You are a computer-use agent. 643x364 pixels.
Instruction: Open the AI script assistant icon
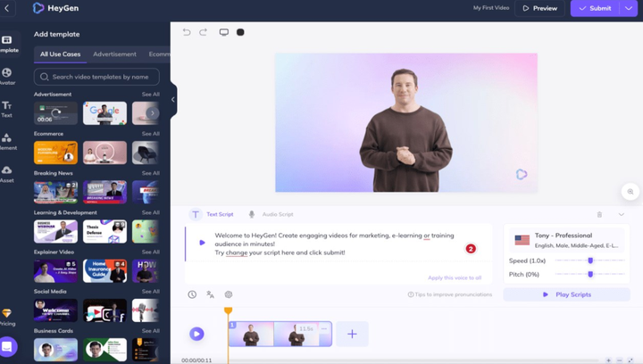tap(229, 294)
